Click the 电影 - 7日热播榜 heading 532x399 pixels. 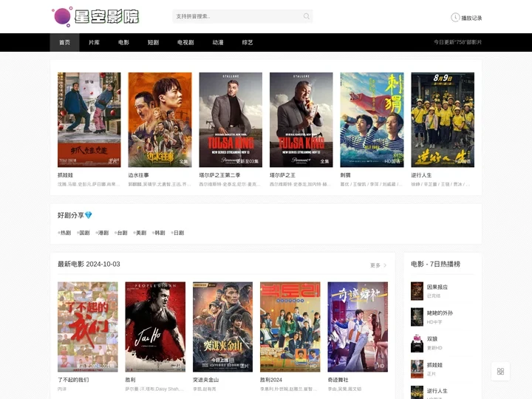point(436,264)
